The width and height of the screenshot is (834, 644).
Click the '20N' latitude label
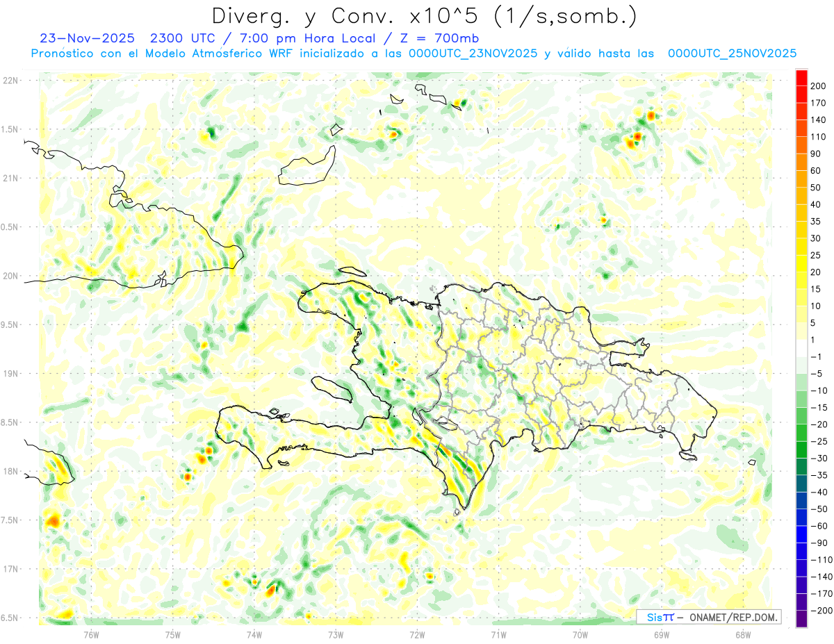pos(10,276)
